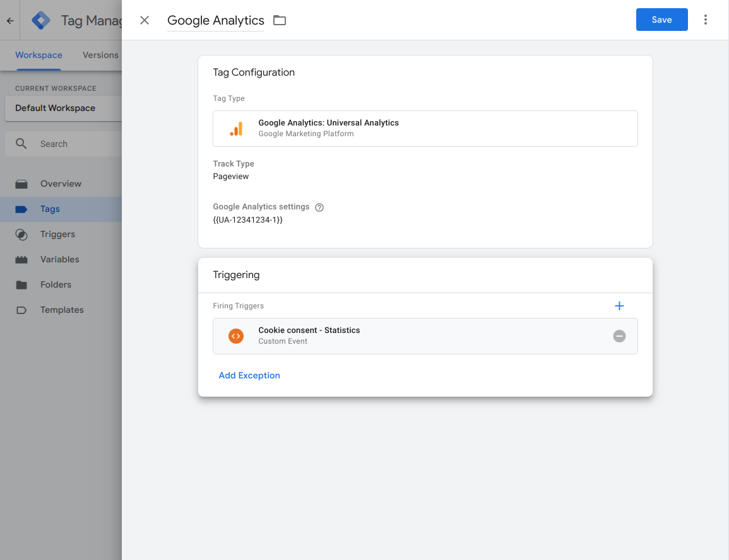Viewport: 729px width, 560px height.
Task: Add a firing trigger with plus icon
Action: click(619, 305)
